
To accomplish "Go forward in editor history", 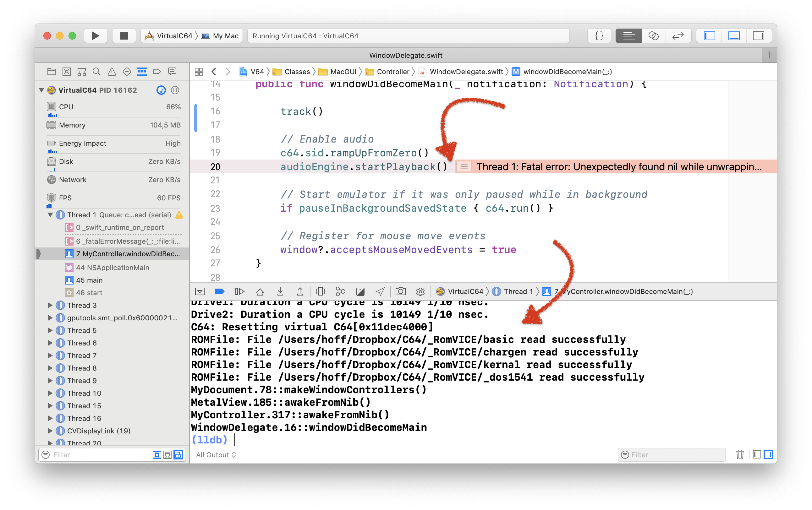I will (x=228, y=72).
